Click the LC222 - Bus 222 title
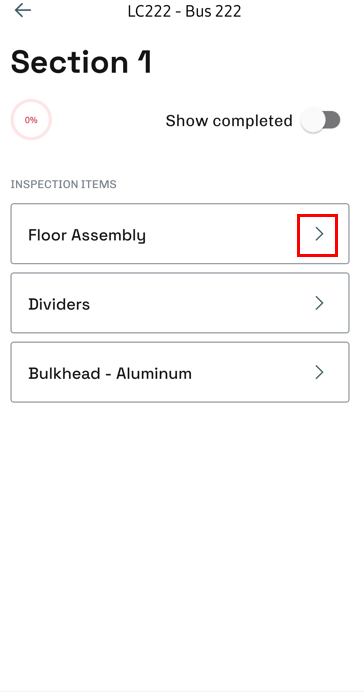 pos(184,11)
